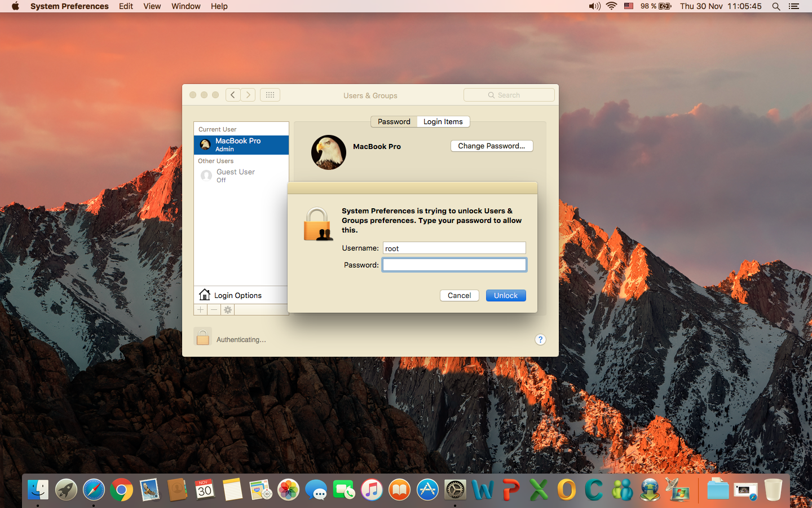The image size is (812, 508).
Task: Click the padlock icon beside Authenticating
Action: 202,337
